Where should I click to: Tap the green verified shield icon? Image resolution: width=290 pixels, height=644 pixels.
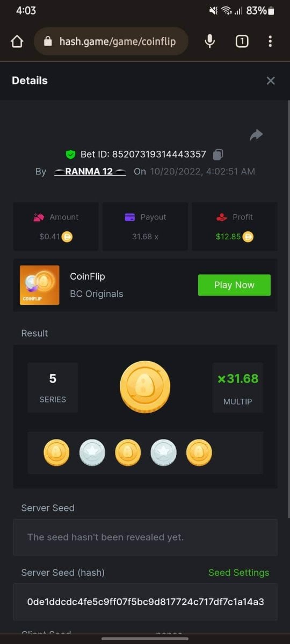click(70, 155)
